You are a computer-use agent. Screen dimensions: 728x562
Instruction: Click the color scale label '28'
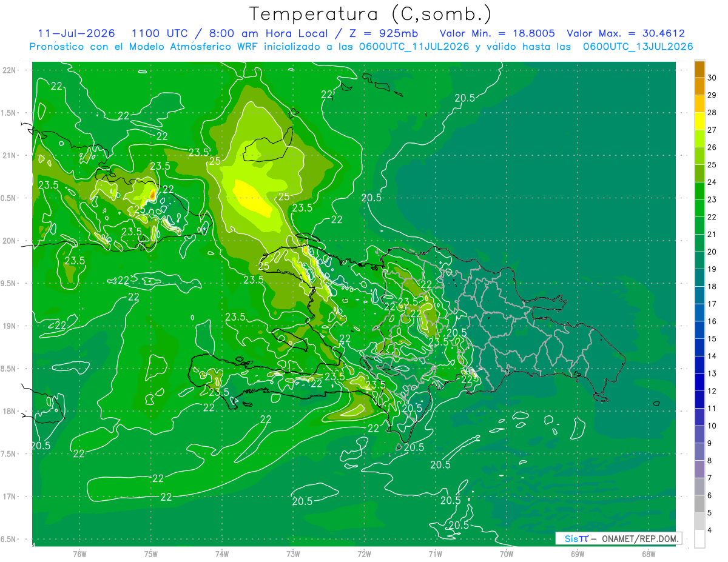(712, 112)
